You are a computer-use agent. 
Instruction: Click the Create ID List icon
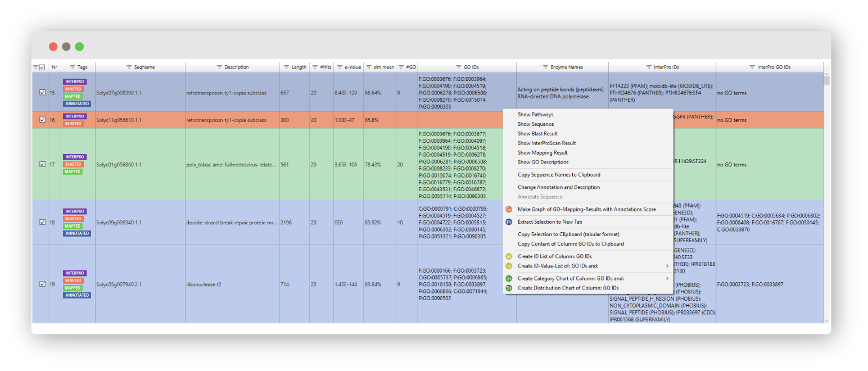click(x=509, y=256)
